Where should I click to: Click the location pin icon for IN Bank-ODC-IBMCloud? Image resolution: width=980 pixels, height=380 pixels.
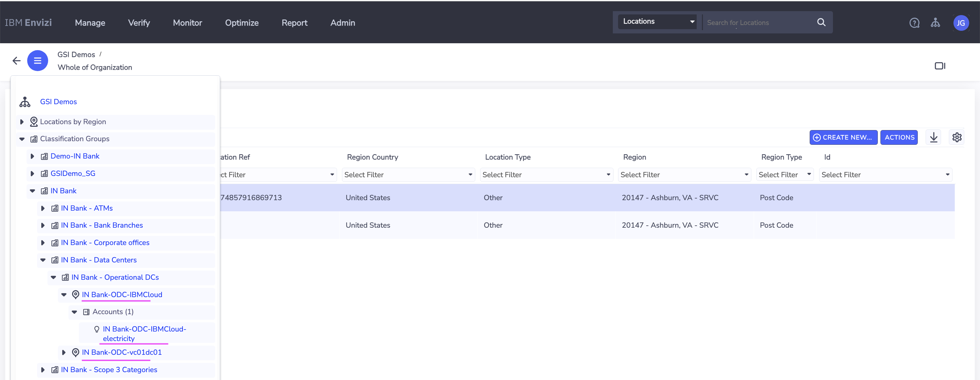(x=76, y=295)
